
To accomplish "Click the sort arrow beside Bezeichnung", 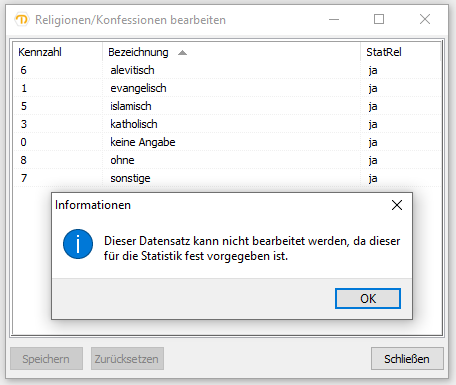I will tap(182, 53).
